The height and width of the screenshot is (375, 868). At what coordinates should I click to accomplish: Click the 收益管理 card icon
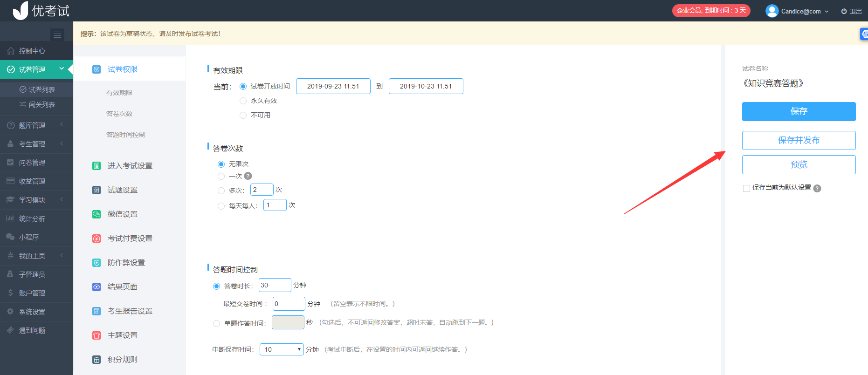coord(10,181)
